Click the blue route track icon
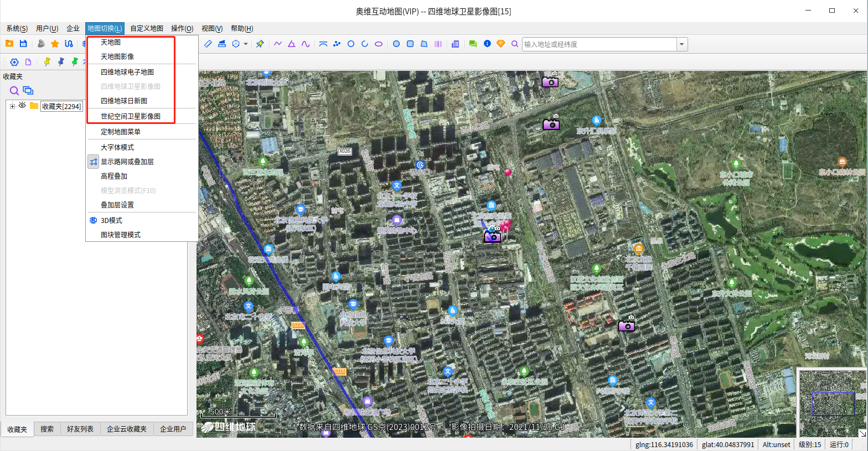 (x=69, y=44)
